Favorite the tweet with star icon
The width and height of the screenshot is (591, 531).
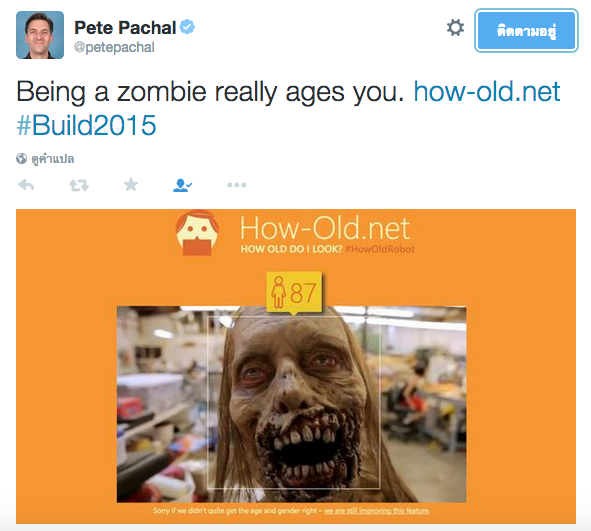pos(131,184)
